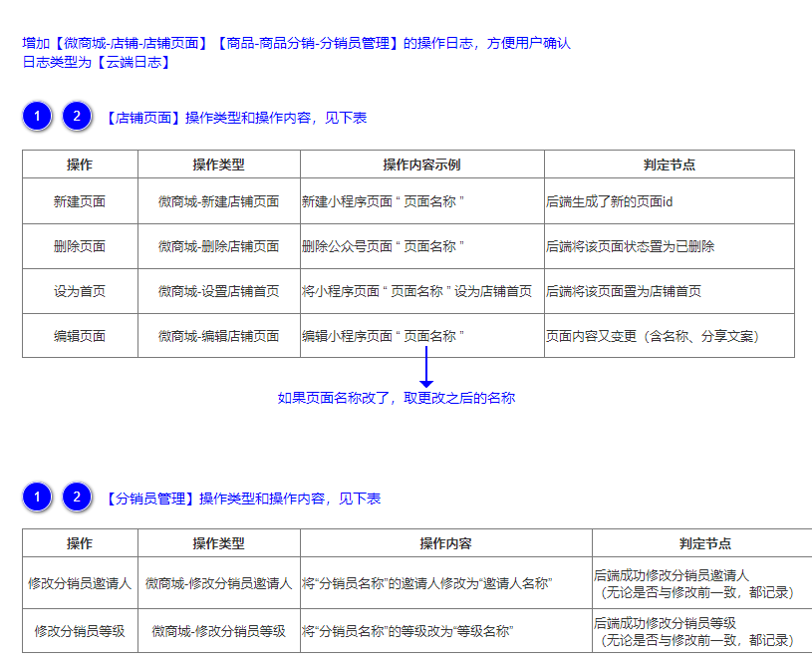Select the 设为首页 operation cell
Image resolution: width=812 pixels, height=667 pixels.
[x=80, y=291]
